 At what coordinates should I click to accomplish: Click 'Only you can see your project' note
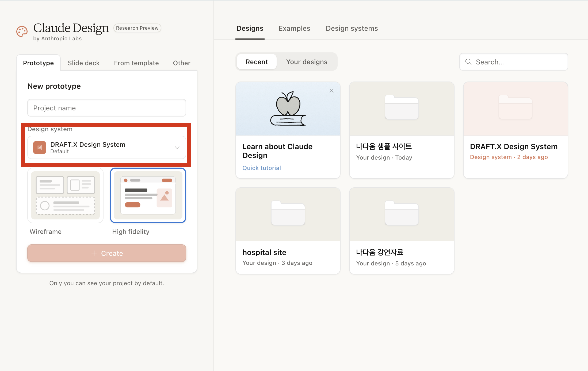(107, 283)
